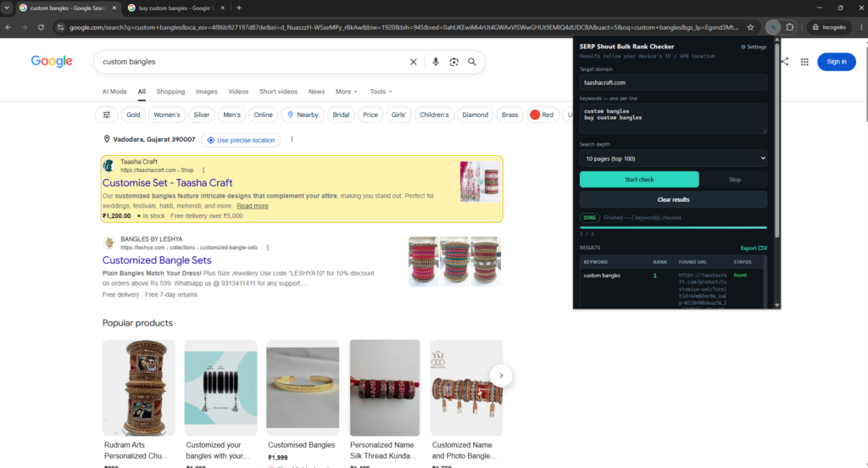
Task: Click Sign in button
Action: click(837, 62)
